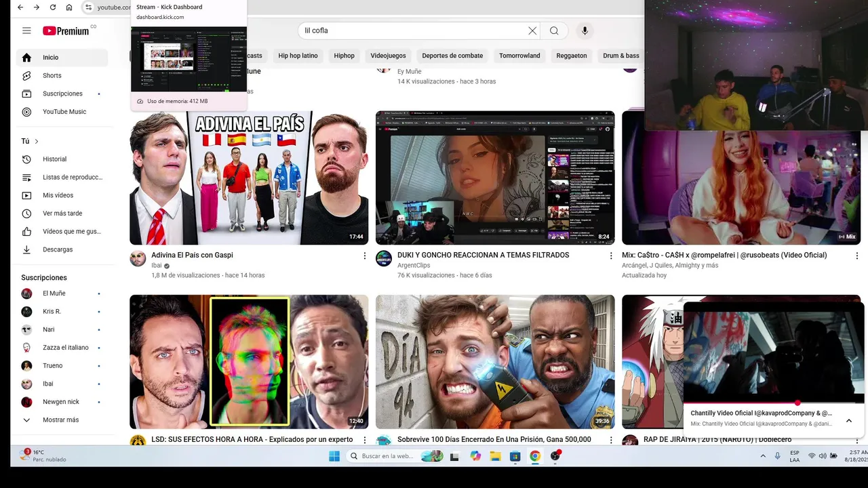Clear the search box with the X
This screenshot has height=488, width=868.
[532, 30]
